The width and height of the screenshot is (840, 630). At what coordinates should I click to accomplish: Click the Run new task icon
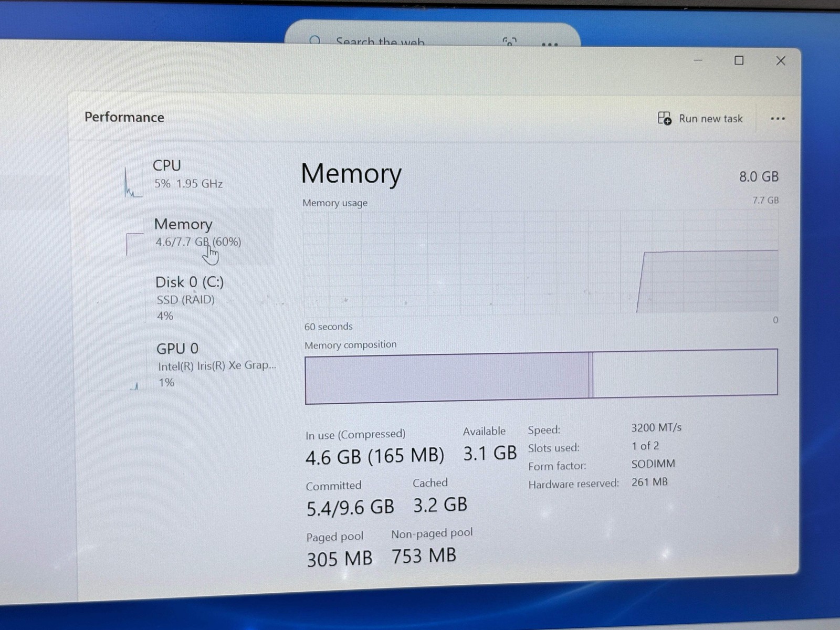point(665,118)
